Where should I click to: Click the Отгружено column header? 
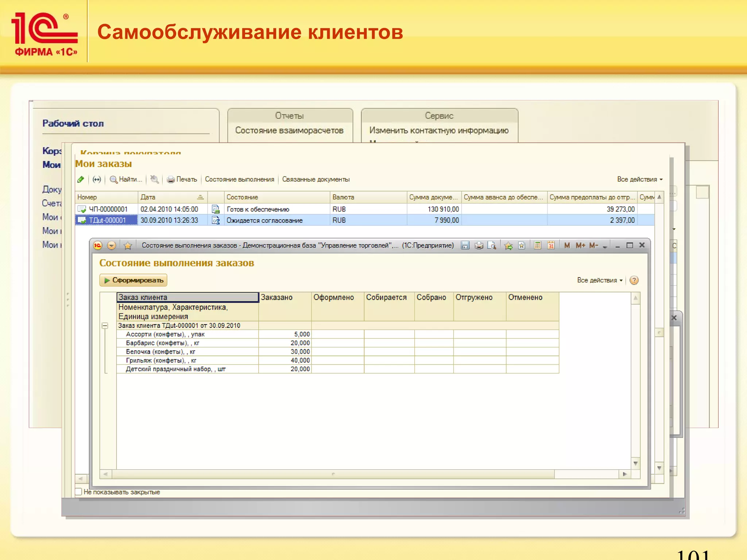(480, 306)
